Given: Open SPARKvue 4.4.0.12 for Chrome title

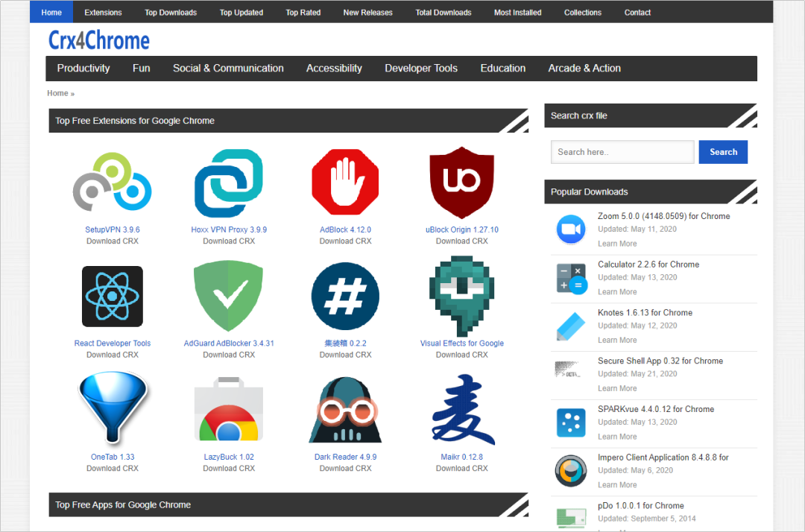Looking at the screenshot, I should pyautogui.click(x=656, y=409).
